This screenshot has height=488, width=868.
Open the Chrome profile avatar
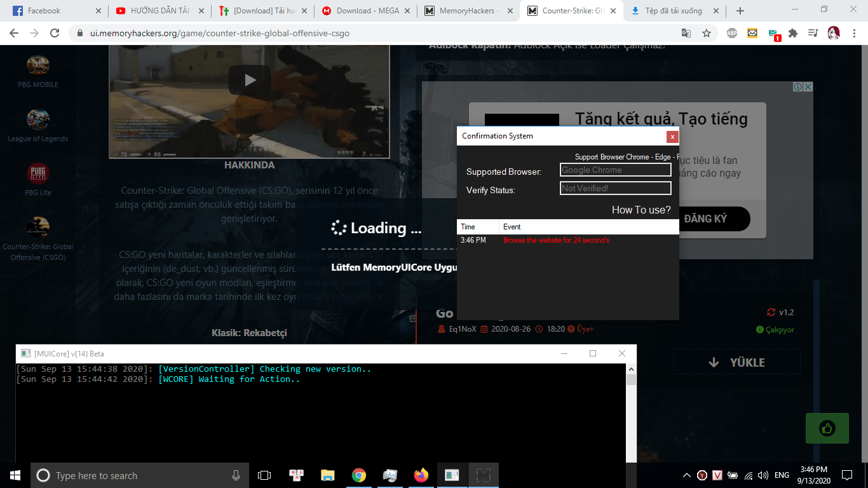pyautogui.click(x=834, y=33)
